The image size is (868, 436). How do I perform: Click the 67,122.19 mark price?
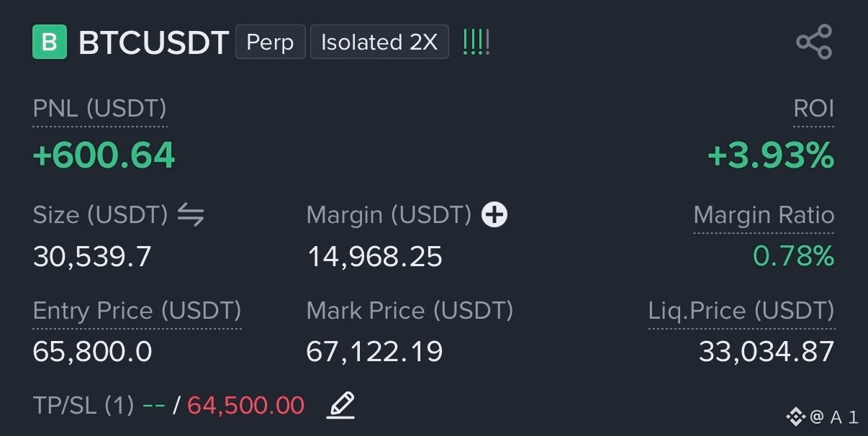[374, 352]
